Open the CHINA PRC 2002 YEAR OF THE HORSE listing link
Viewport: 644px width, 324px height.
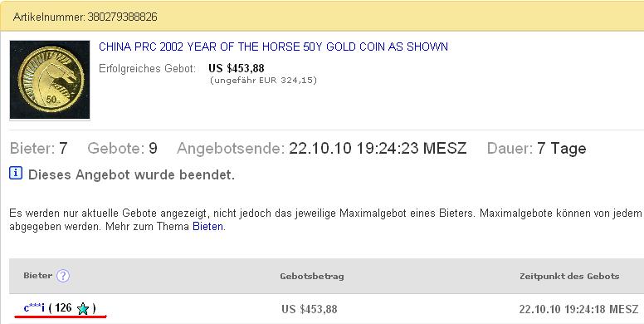(x=273, y=47)
